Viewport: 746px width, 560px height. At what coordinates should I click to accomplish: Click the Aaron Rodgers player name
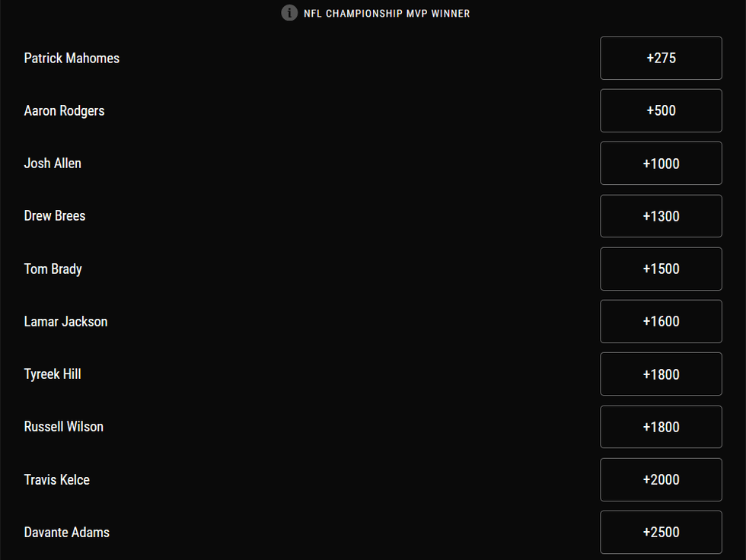pos(64,110)
